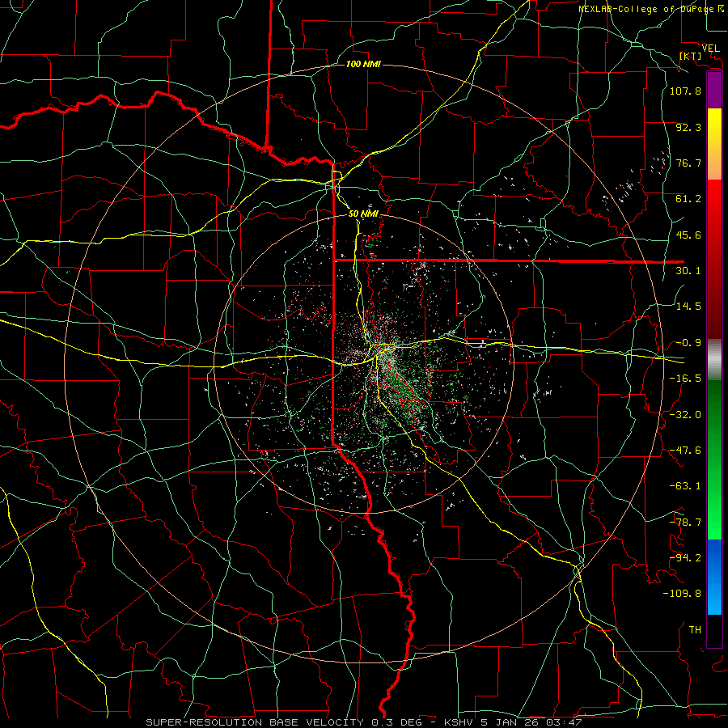Click the -94.2 velocity scale value
Image resolution: width=728 pixels, height=728 pixels.
coord(685,558)
